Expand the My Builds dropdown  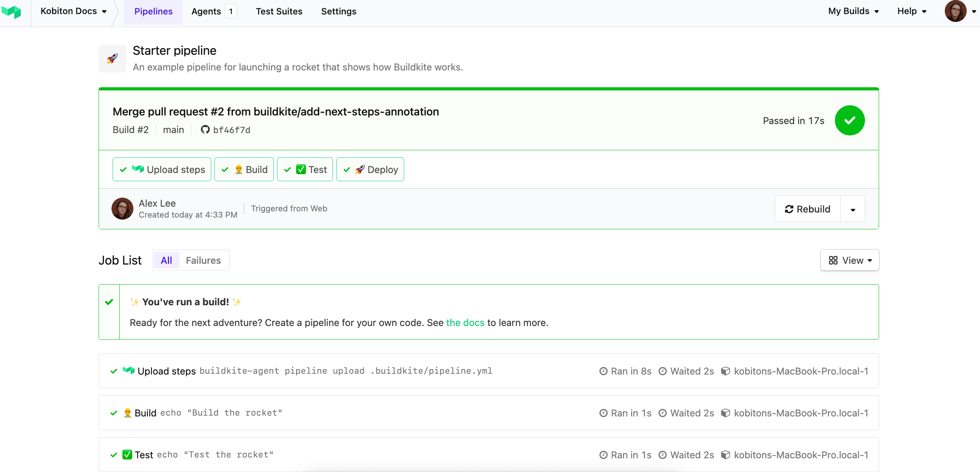(854, 11)
